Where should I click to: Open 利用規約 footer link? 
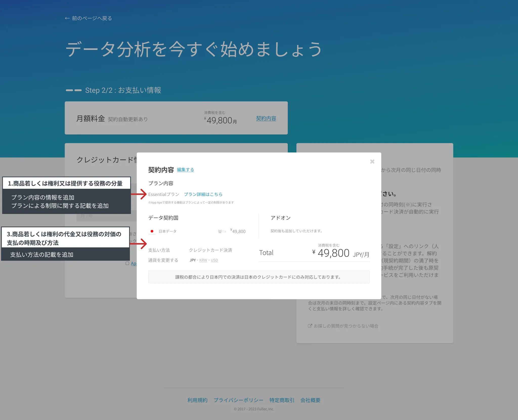[x=197, y=400]
